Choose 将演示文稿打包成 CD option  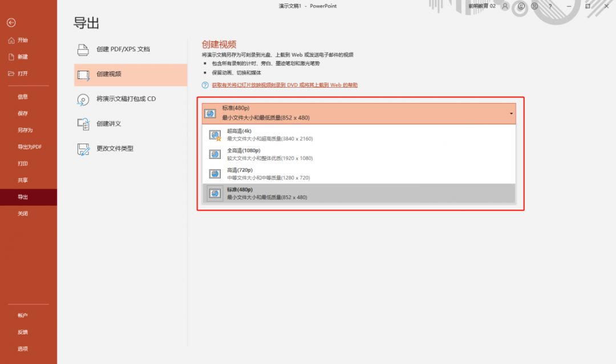tap(131, 99)
